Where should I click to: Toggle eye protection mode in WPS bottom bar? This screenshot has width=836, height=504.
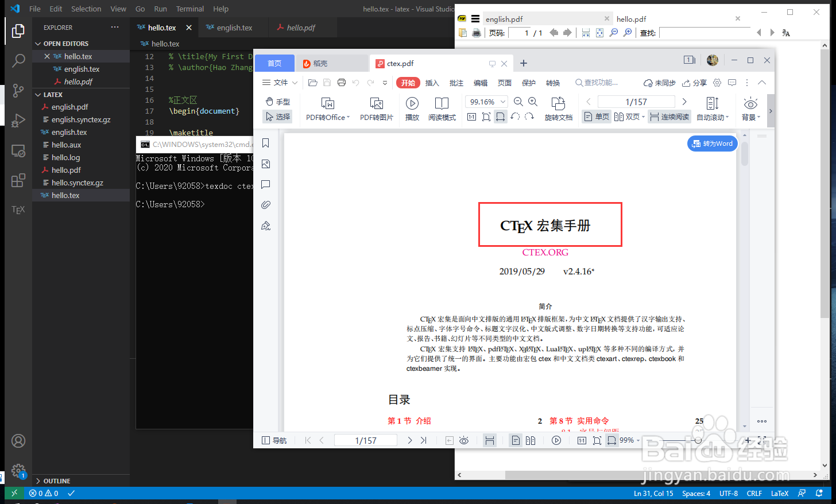click(x=464, y=440)
